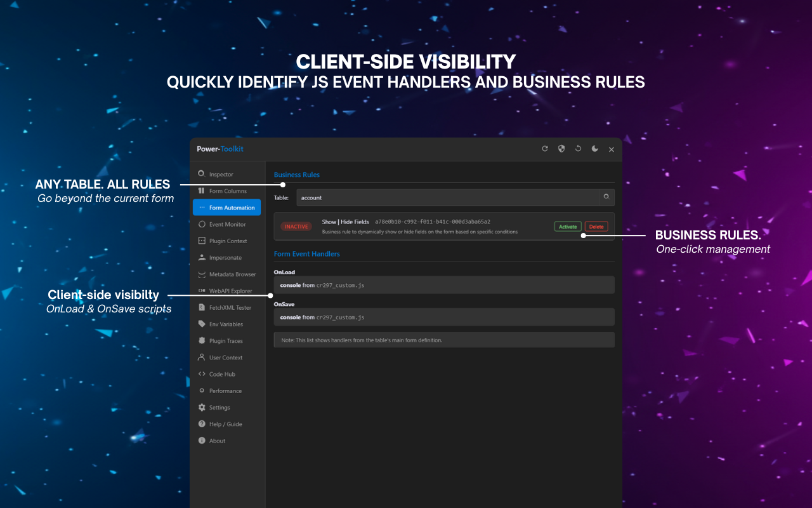812x508 pixels.
Task: Select the Form Automation tab in the sidebar
Action: click(x=227, y=208)
